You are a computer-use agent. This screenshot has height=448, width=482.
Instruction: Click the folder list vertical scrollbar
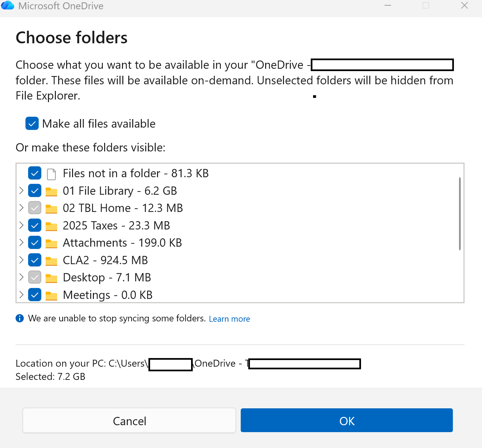(460, 214)
